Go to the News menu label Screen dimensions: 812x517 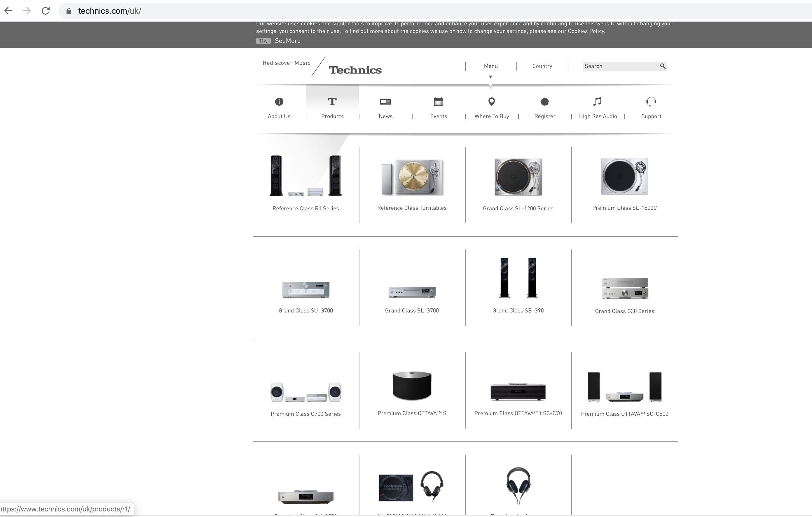[x=385, y=116]
